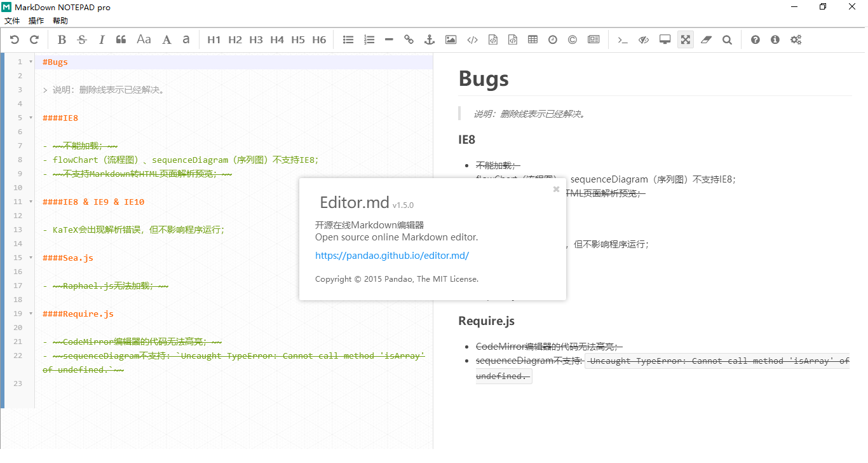This screenshot has width=868, height=463.
Task: Open the 帮助 menu
Action: coord(60,21)
